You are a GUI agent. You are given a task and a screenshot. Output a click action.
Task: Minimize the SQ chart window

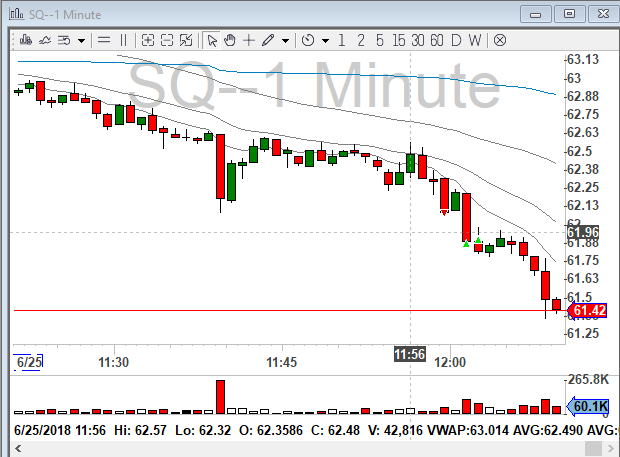(535, 14)
